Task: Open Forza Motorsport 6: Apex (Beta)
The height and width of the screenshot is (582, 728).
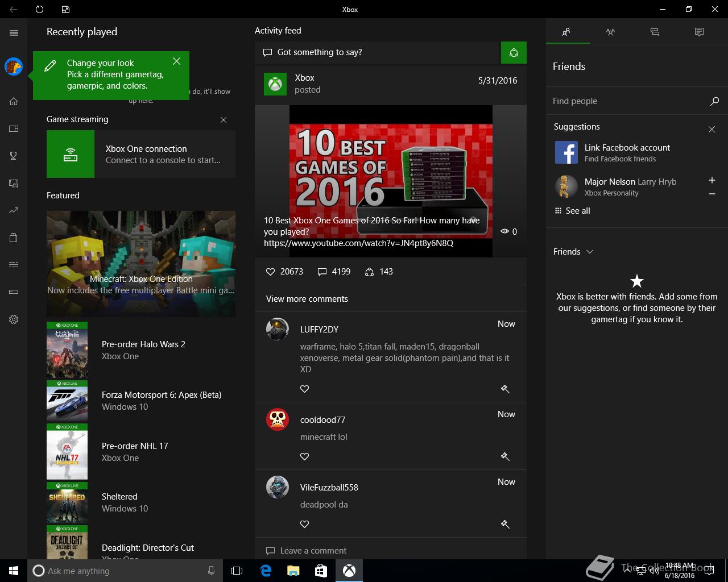Action: (141, 401)
